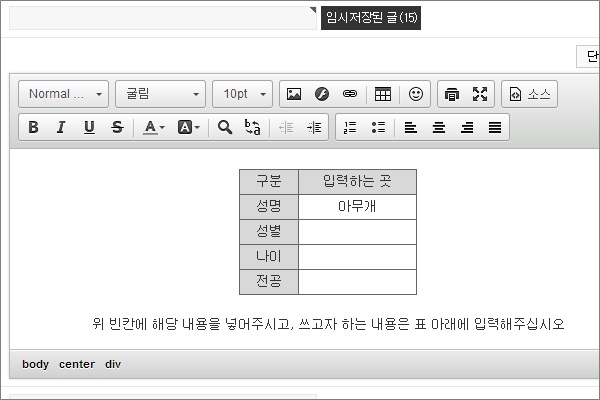Insert an image using the image icon
This screenshot has width=600, height=400.
pos(294,94)
